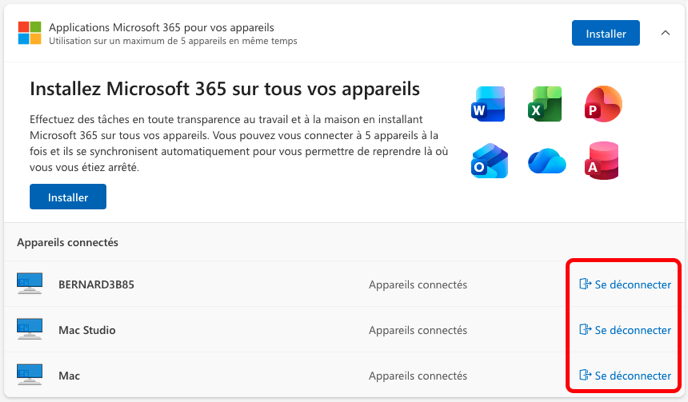Click the OneDrive cloud icon

[547, 161]
